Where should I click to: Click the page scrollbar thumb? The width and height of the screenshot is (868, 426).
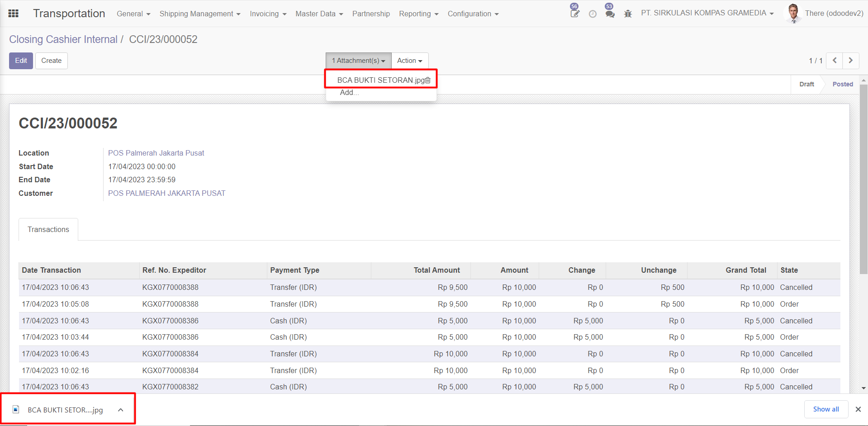click(x=863, y=179)
